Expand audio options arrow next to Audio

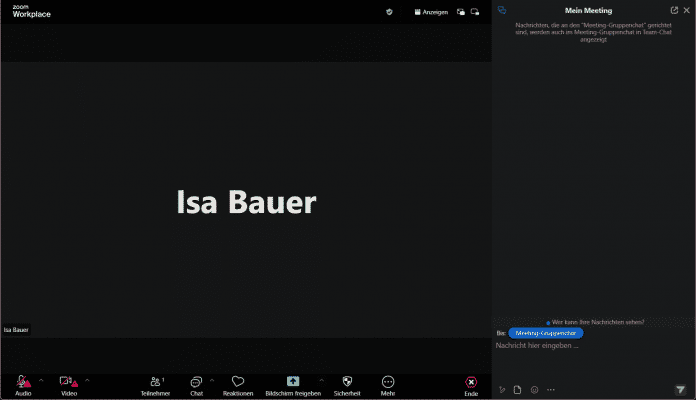pos(41,380)
